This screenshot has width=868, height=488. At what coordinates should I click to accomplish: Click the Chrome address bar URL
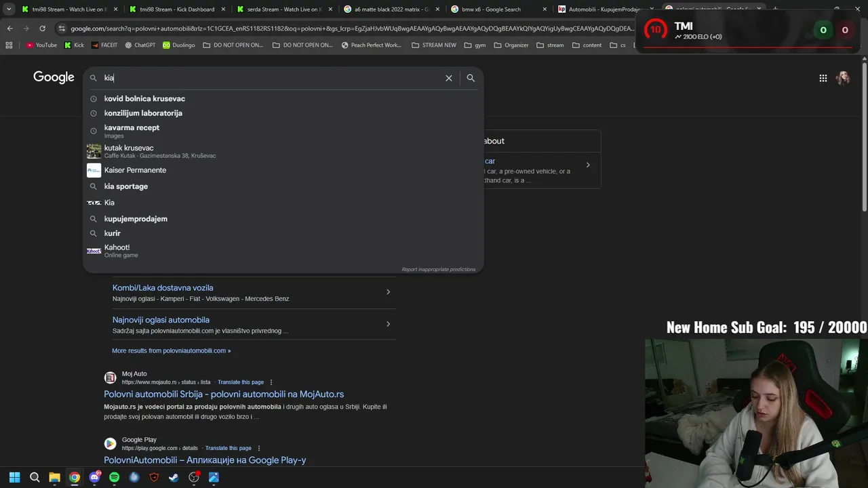[x=351, y=28]
